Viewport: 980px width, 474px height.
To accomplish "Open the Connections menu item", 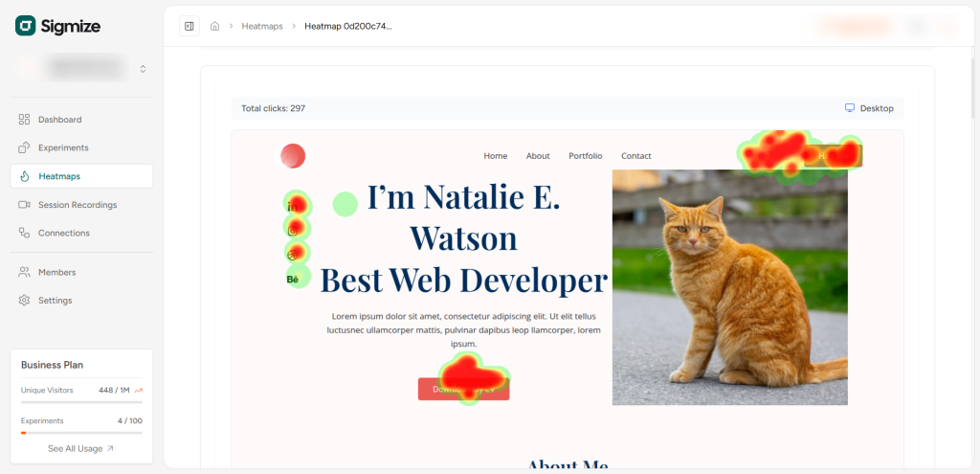I will click(81, 233).
